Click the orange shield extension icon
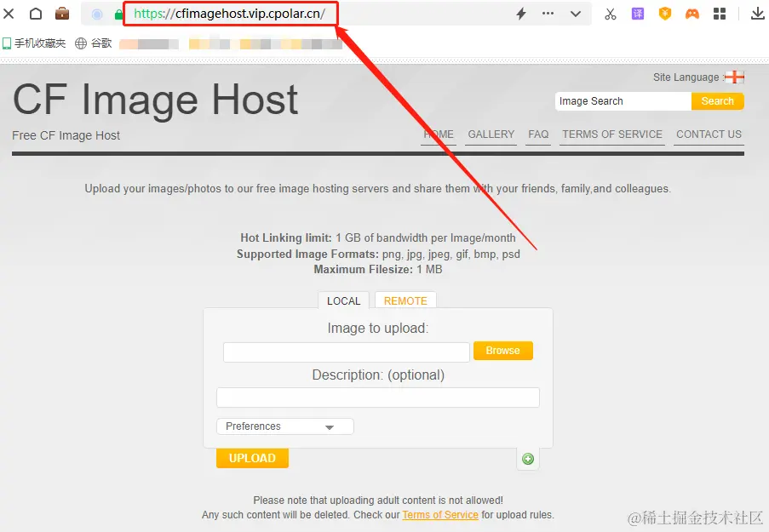 coord(665,14)
